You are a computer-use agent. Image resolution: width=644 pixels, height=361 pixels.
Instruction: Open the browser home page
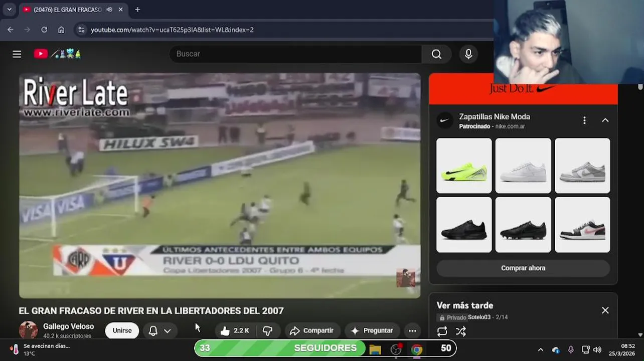point(61,30)
